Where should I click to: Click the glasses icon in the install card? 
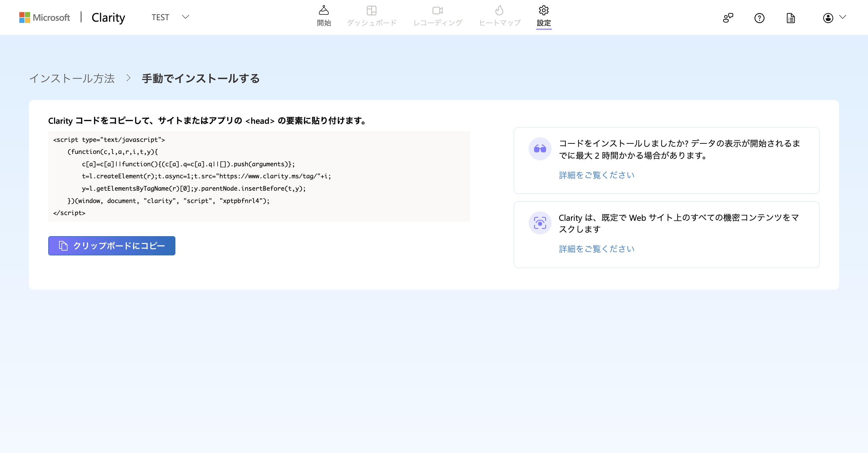[x=540, y=148]
